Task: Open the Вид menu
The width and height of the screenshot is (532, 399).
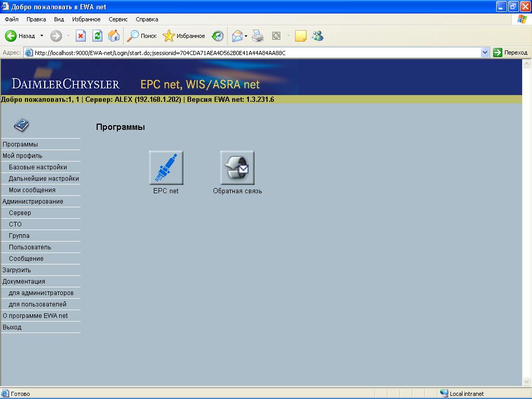Action: tap(59, 19)
